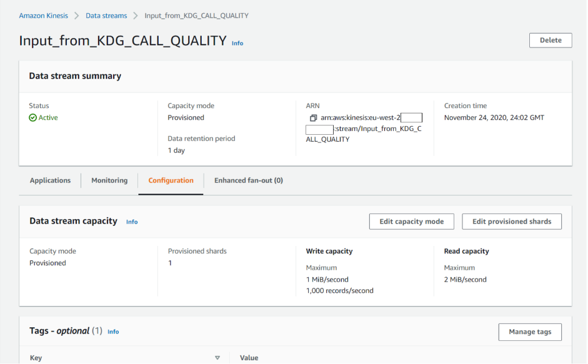Open Edit provisioned shards
Viewport: 588px width, 364px height.
click(x=511, y=221)
